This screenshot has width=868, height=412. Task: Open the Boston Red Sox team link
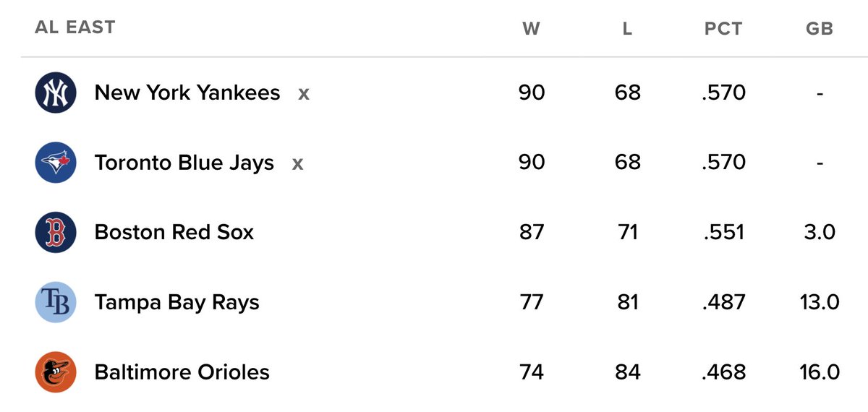[x=174, y=233]
